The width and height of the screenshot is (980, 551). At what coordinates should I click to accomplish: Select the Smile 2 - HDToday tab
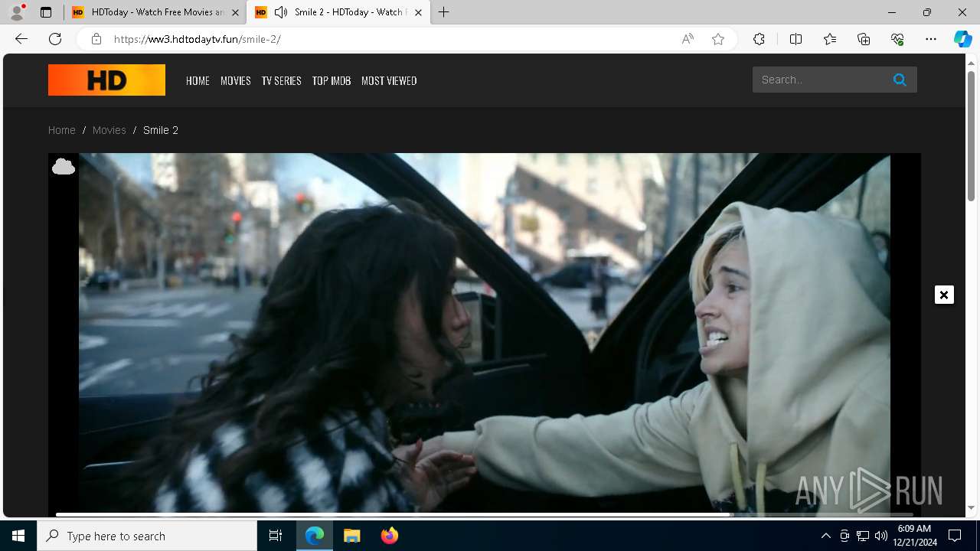[338, 12]
